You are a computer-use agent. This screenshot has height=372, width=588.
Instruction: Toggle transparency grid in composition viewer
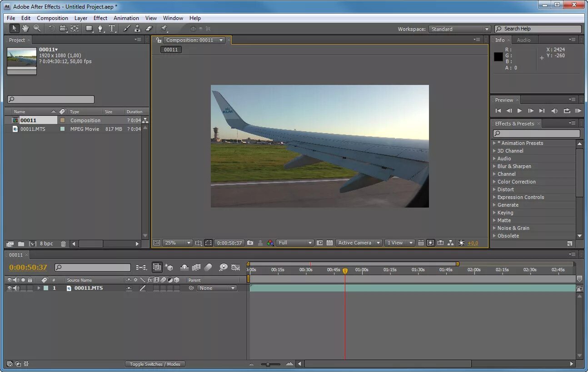329,243
